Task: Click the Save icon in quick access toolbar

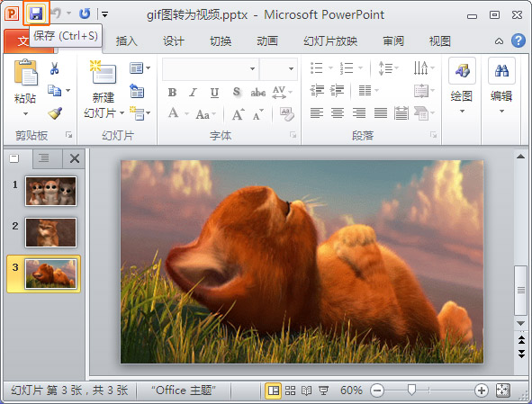Action: 36,13
